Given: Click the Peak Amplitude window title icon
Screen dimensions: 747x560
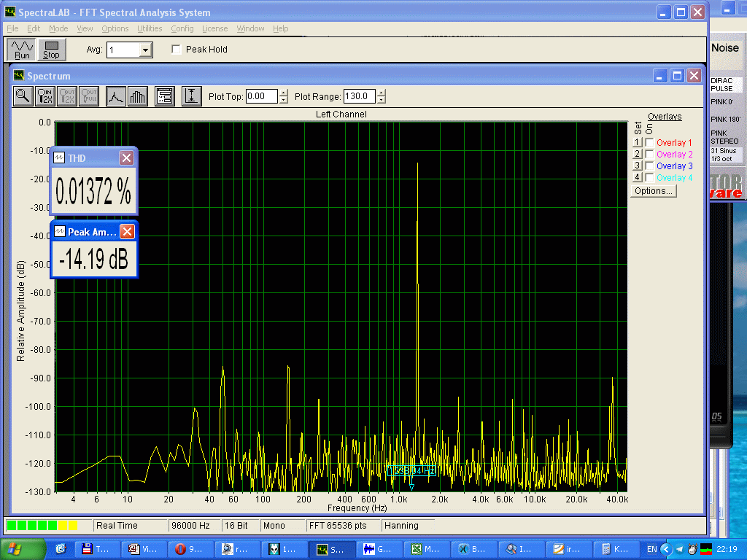Looking at the screenshot, I should point(60,232).
